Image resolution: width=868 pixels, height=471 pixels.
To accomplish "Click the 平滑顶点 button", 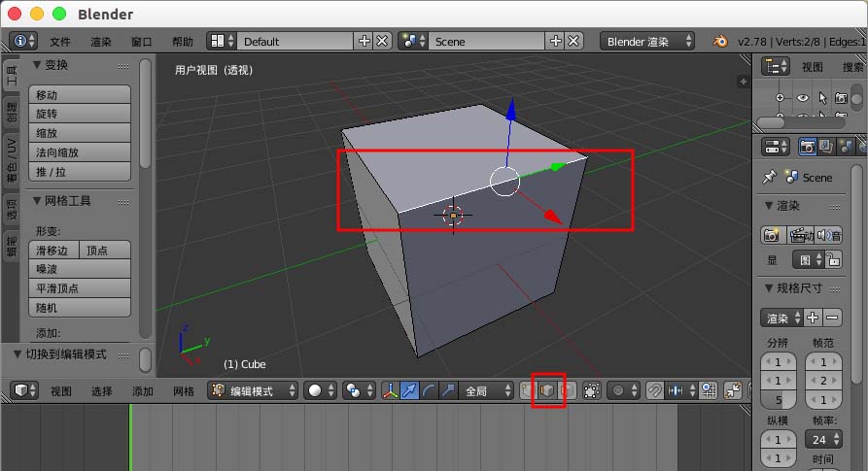I will 80,288.
